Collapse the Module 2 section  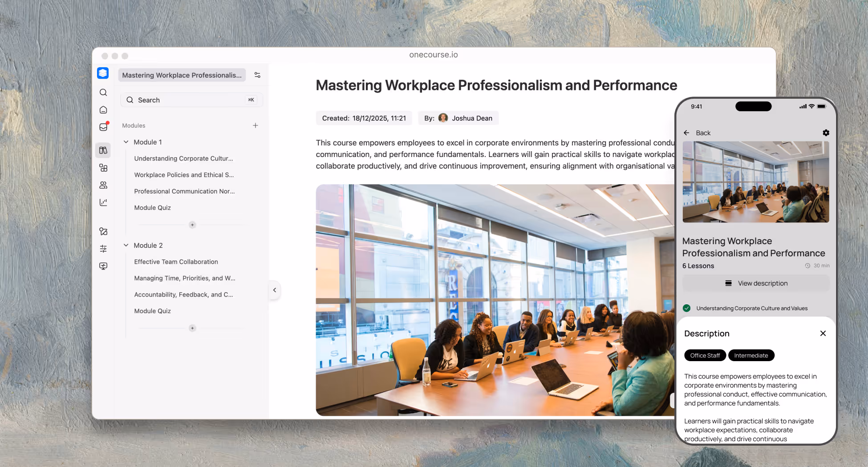tap(126, 246)
